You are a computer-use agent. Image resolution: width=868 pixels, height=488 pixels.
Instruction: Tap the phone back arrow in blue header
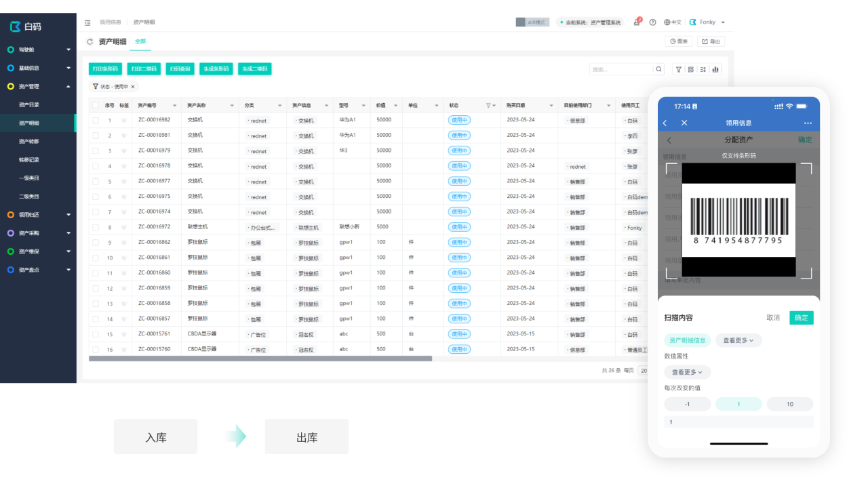point(665,123)
